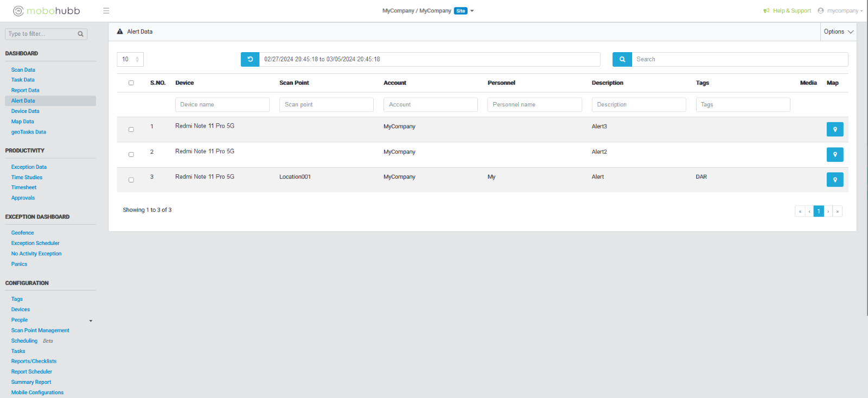Click the blue search magnifier button
This screenshot has width=868, height=398.
point(622,59)
